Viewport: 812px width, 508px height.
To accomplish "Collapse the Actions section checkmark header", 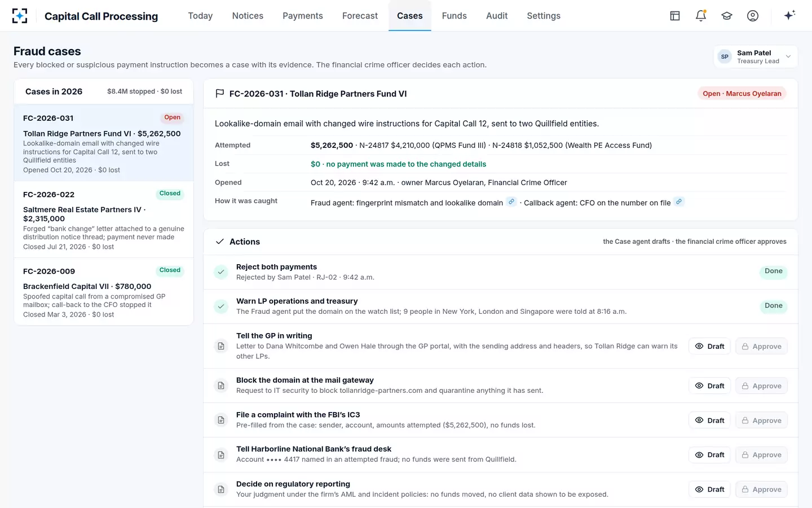I will tap(220, 242).
